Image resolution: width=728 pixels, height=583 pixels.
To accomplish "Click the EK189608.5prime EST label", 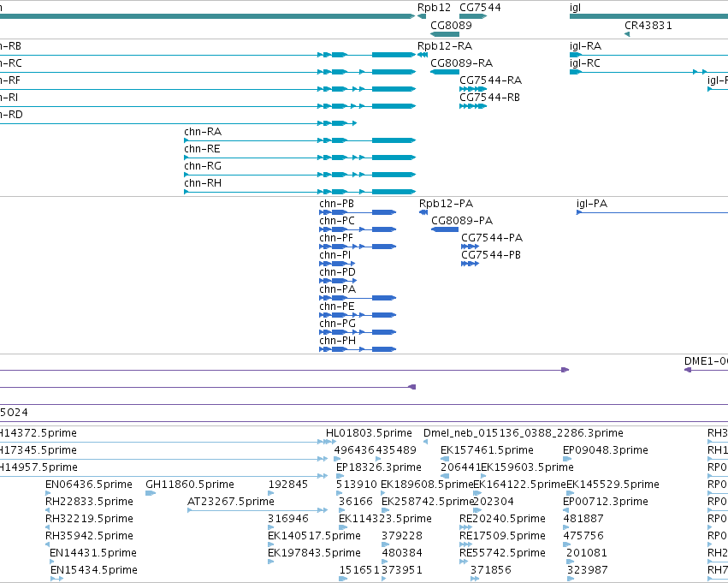I will (x=427, y=485).
